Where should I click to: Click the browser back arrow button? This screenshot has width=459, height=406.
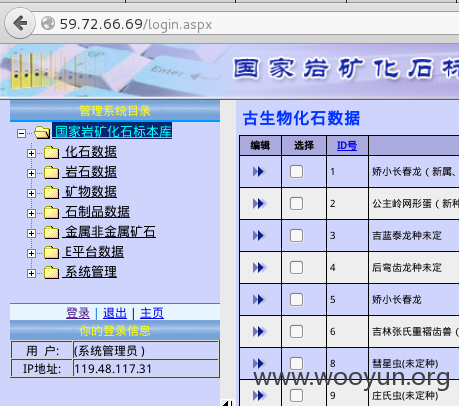pyautogui.click(x=20, y=23)
